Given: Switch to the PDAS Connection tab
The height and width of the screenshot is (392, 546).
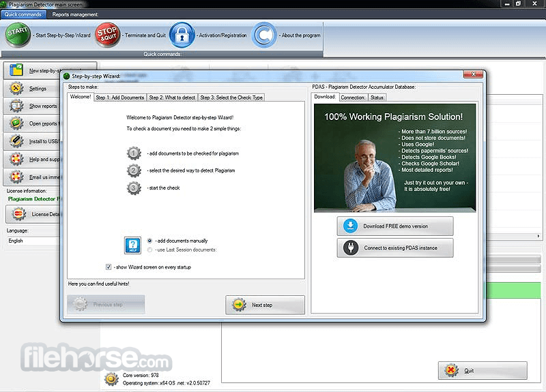Looking at the screenshot, I should point(353,97).
